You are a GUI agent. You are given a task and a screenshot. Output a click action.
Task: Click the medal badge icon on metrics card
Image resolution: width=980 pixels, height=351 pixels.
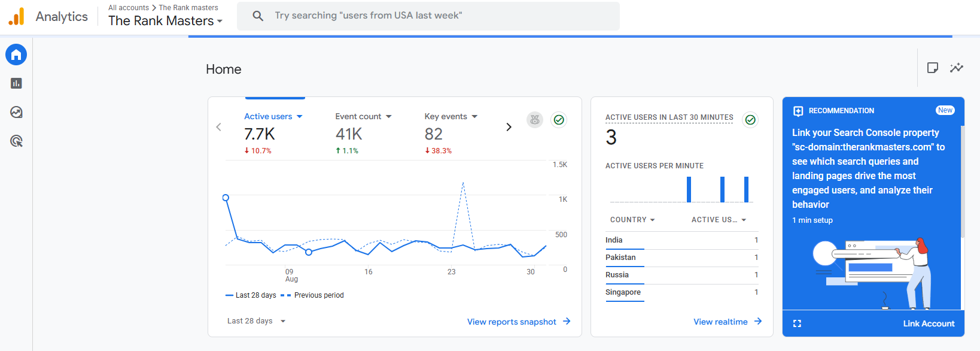(535, 120)
